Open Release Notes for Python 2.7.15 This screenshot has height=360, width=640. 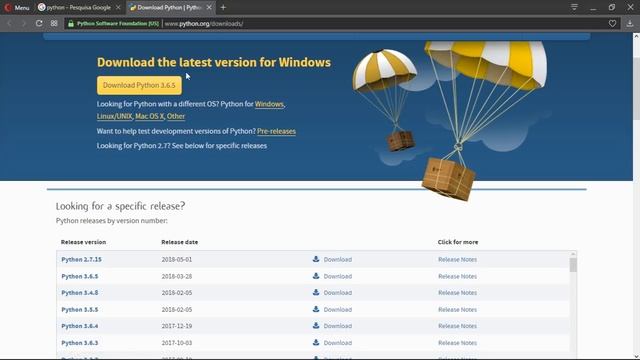point(458,260)
